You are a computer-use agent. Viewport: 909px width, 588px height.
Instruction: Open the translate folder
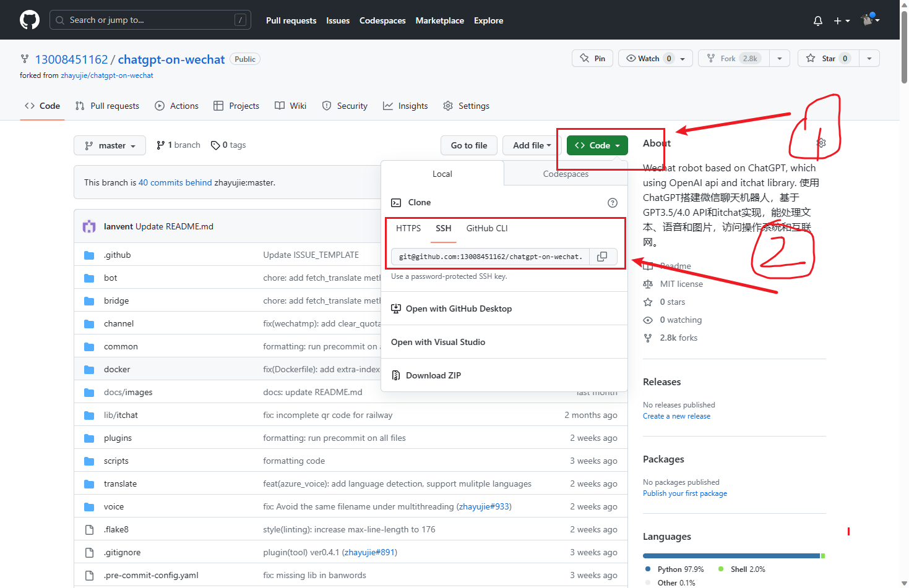pos(120,484)
